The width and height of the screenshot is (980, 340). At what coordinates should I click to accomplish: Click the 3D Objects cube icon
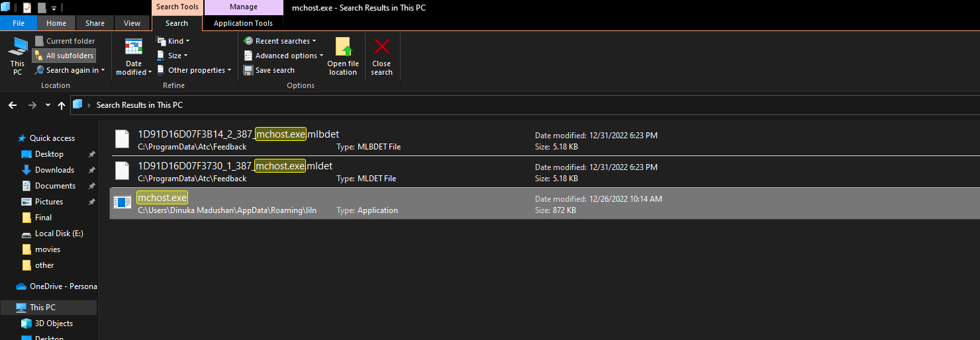pos(26,323)
